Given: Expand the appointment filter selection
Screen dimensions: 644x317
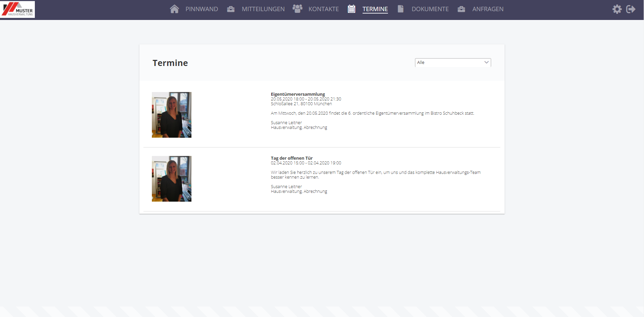Looking at the screenshot, I should tap(453, 62).
